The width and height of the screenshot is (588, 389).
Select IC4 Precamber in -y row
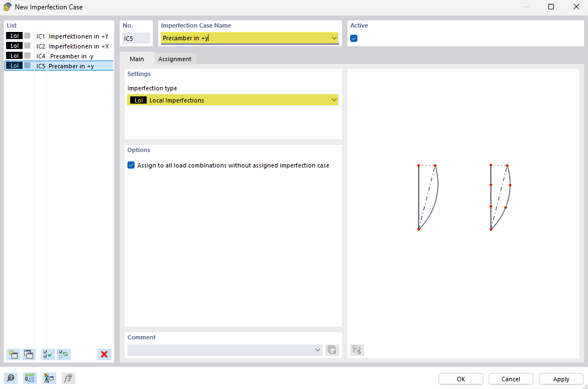[59, 56]
